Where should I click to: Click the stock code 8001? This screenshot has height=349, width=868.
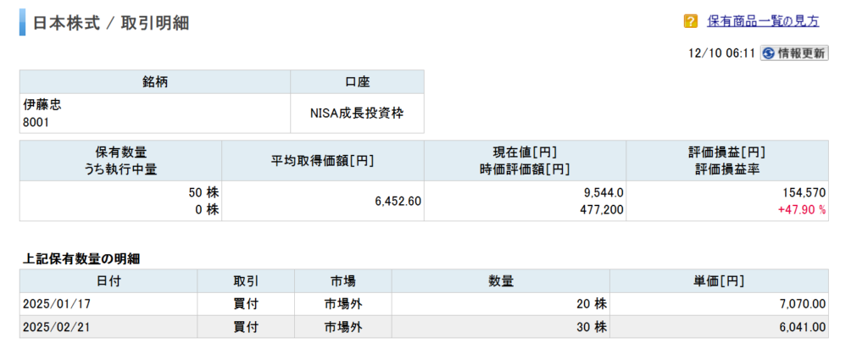point(36,122)
